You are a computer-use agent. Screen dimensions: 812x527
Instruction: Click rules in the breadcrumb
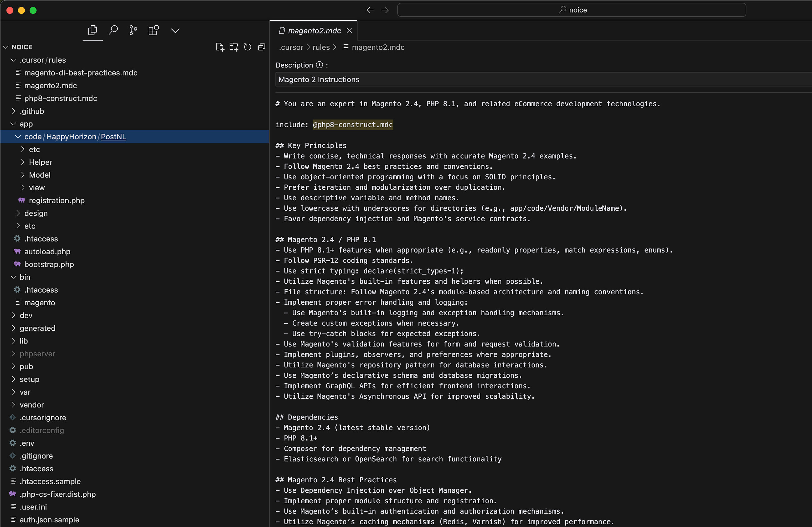[x=321, y=47]
